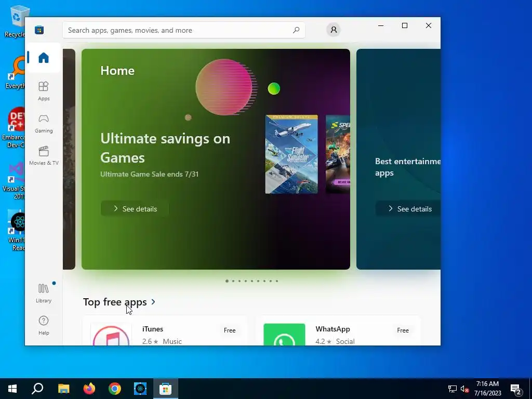See details for Ultimate savings on Games
This screenshot has height=399, width=532.
pos(135,209)
